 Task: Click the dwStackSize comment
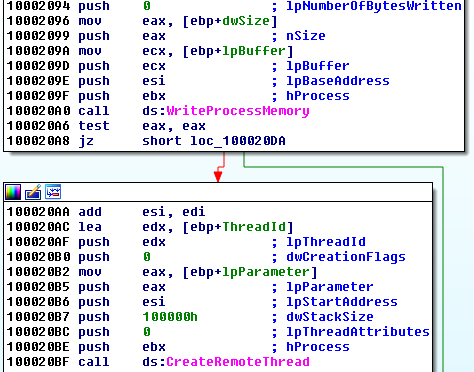tap(330, 317)
